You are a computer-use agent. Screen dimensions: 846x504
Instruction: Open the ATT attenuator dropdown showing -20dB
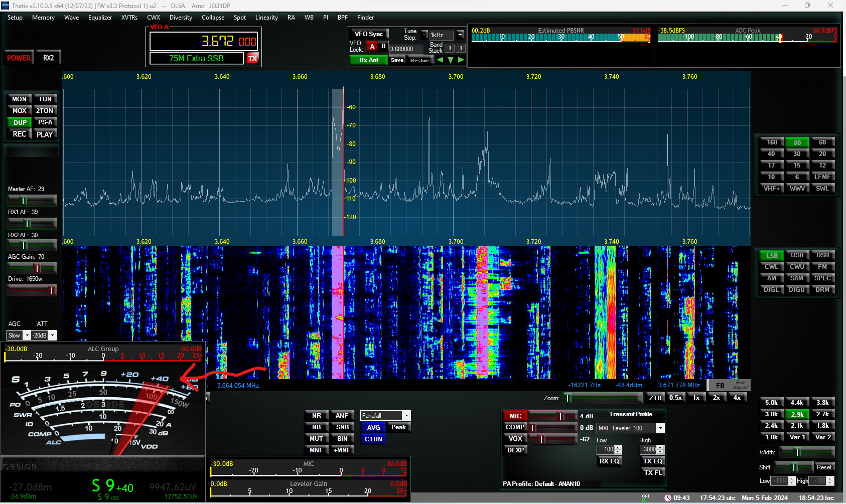coord(44,335)
